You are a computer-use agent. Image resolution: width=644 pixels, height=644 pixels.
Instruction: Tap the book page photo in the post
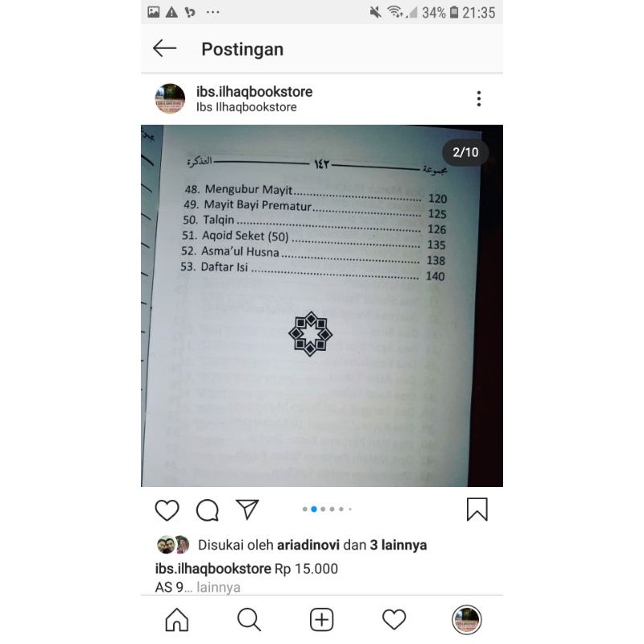click(x=321, y=306)
